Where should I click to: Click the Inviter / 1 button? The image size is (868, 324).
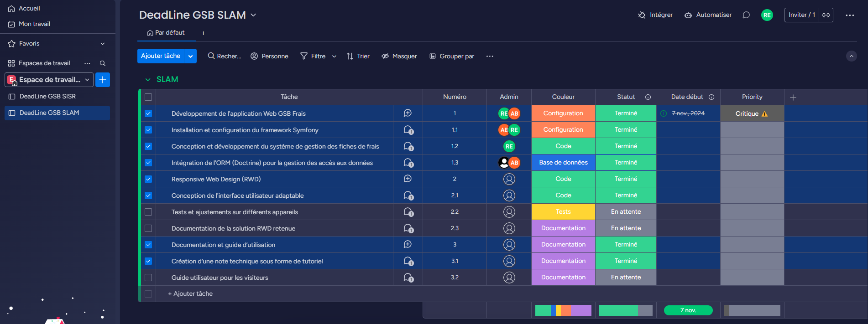[801, 15]
